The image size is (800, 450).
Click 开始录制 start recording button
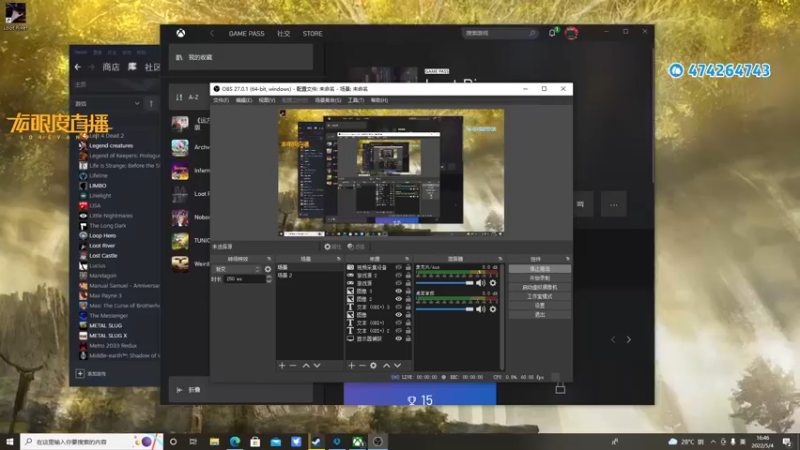539,278
